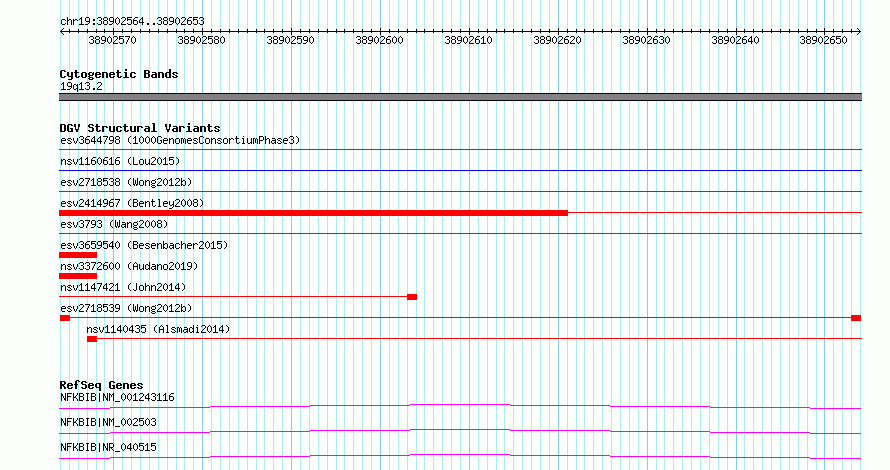Open variant esv2414967 (Bentley2008)
The height and width of the screenshot is (470, 890).
pos(132,203)
